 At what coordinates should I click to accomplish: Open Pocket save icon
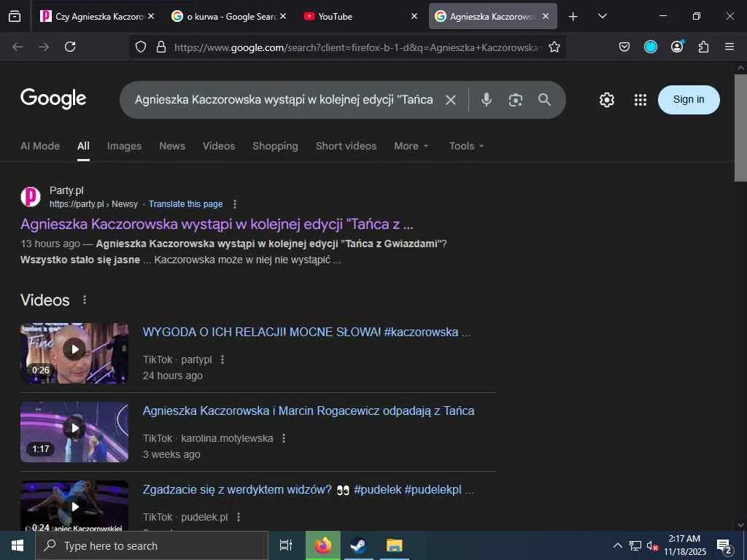624,47
